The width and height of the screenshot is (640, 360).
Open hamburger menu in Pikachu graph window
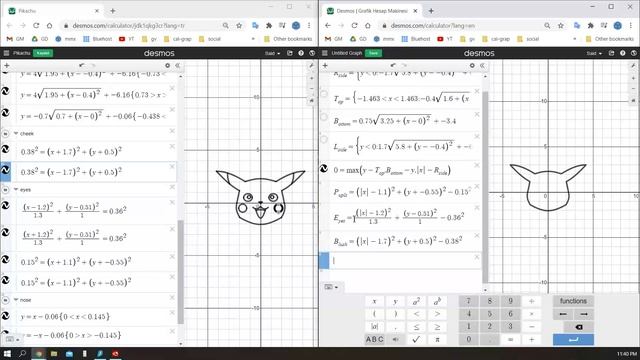pos(6,53)
